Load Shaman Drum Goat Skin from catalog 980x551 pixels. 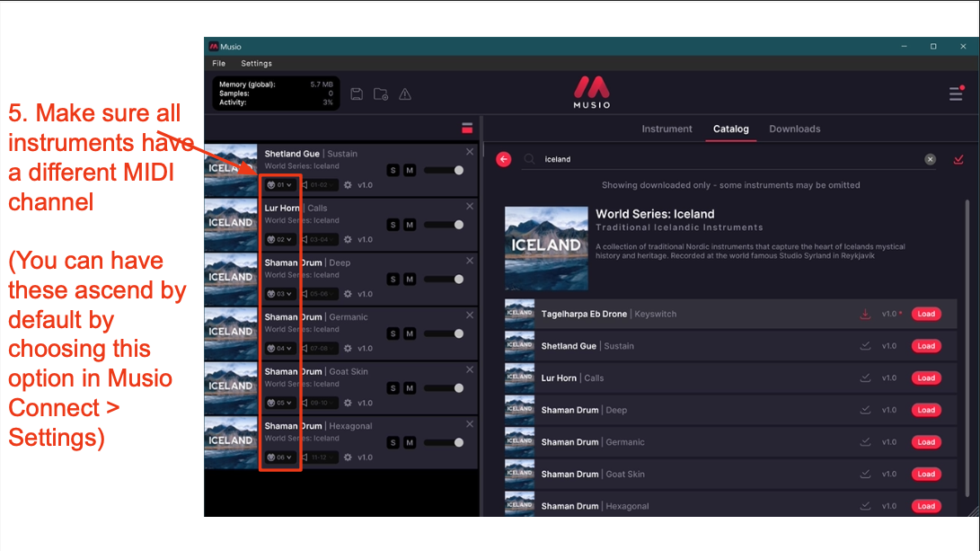[x=926, y=474]
